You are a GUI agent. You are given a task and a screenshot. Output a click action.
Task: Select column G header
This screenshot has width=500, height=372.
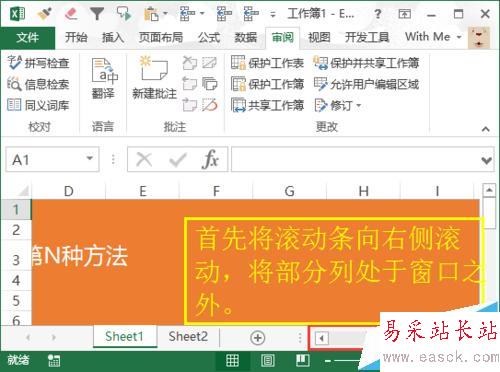coord(289,191)
